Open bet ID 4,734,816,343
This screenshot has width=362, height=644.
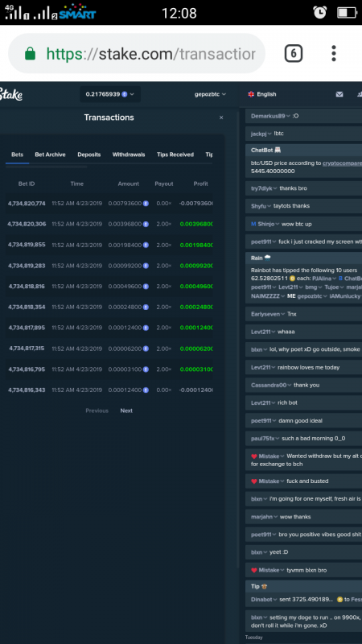[27, 390]
